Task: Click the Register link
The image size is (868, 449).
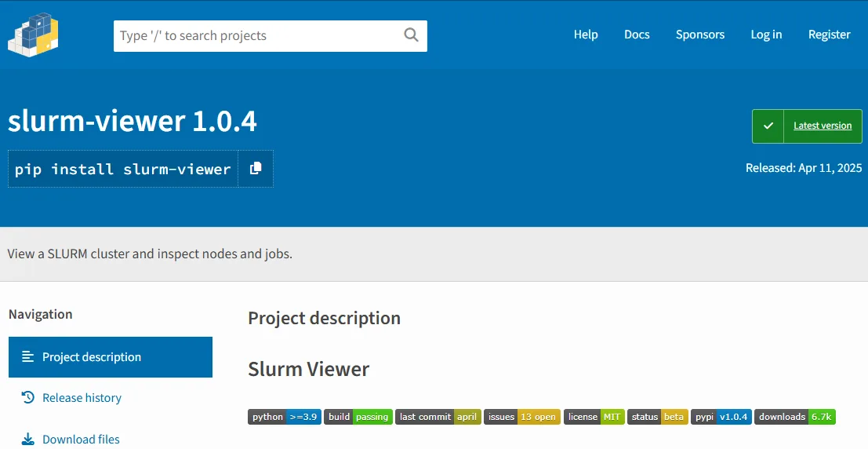Action: pyautogui.click(x=830, y=35)
